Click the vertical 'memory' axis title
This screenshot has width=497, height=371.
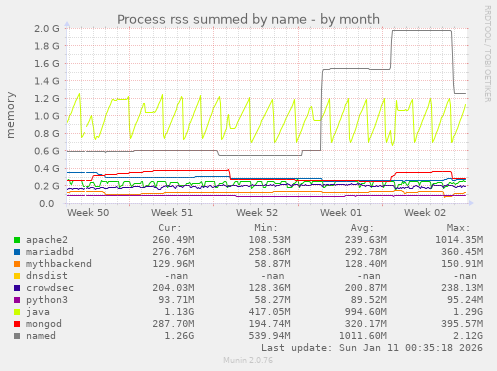(x=11, y=115)
